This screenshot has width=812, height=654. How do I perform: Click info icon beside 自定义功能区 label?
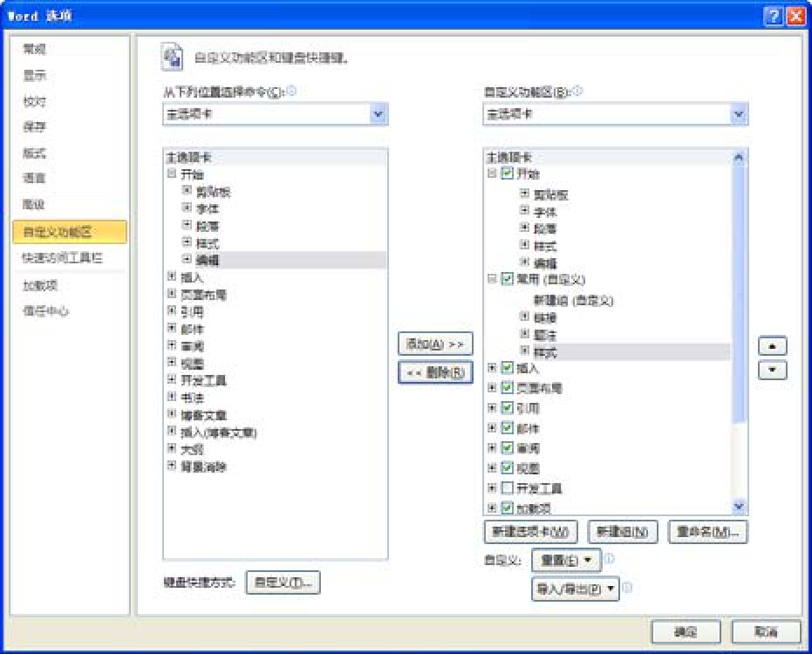577,91
